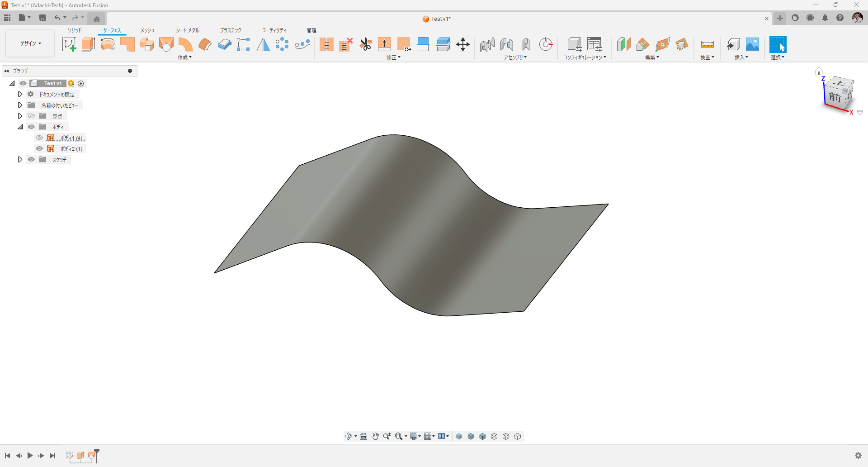Viewport: 868px width, 467px height.
Task: Open the 作成 panel menu
Action: (184, 57)
